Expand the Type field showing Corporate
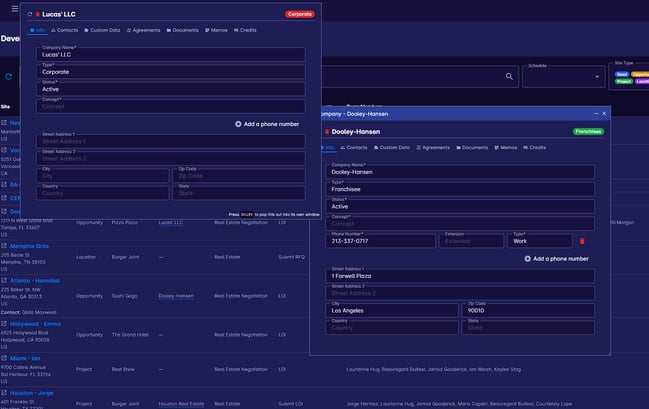 [x=170, y=72]
